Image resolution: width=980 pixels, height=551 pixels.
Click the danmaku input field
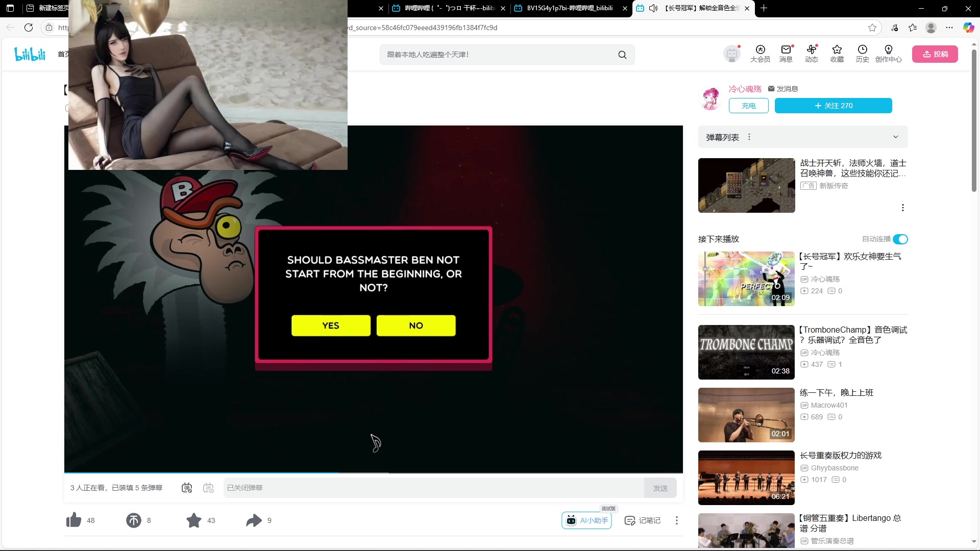(x=434, y=488)
